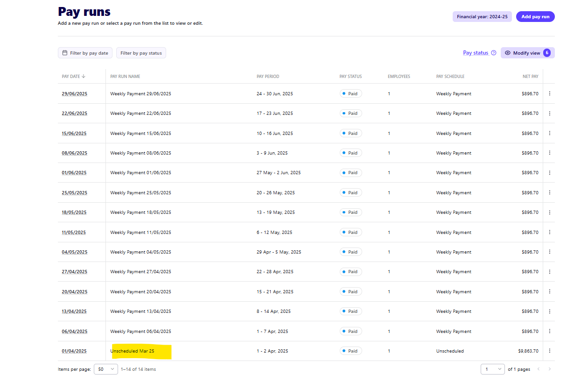Open the 08/06/2025 pay date link
588x382 pixels.
(x=74, y=153)
